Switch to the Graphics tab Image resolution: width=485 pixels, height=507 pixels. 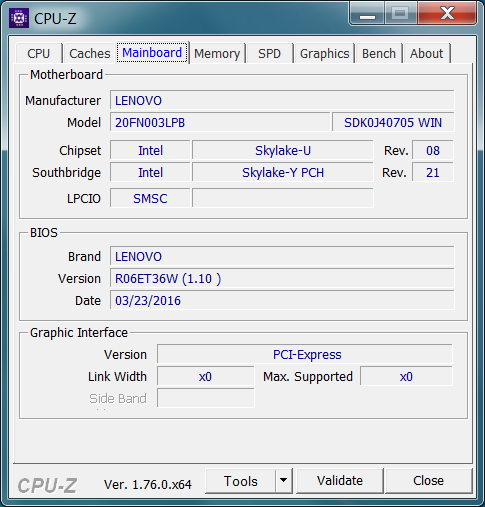click(324, 53)
